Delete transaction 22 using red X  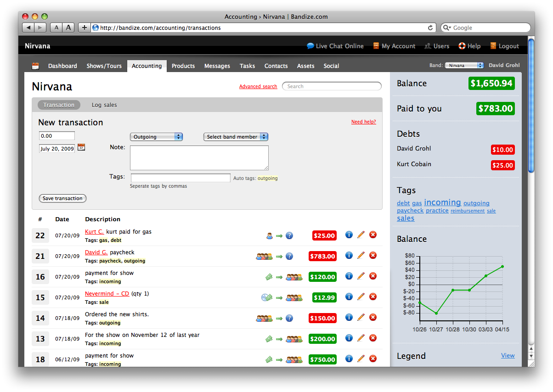[373, 235]
